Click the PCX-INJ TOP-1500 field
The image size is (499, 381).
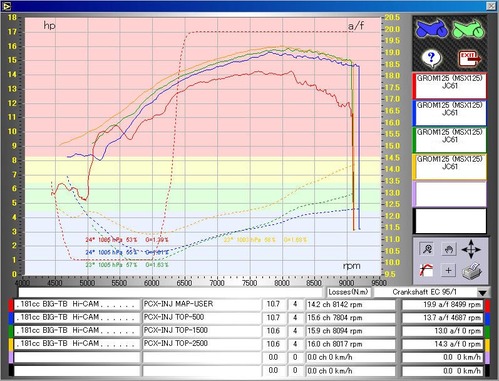click(x=202, y=331)
